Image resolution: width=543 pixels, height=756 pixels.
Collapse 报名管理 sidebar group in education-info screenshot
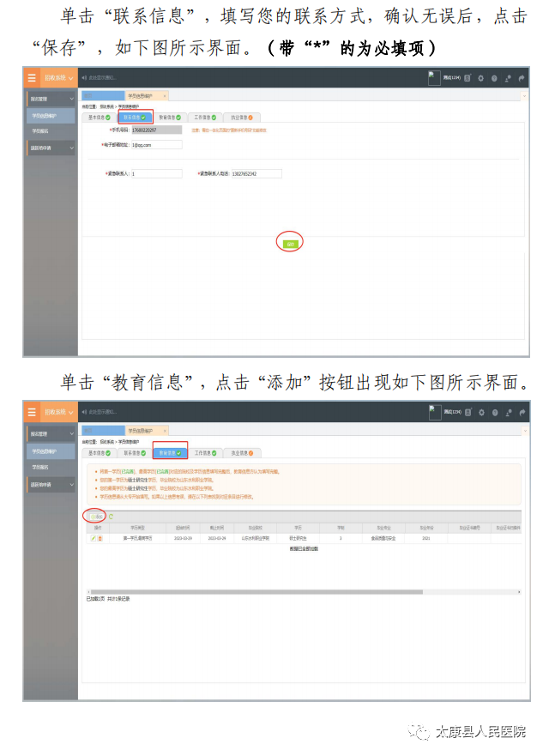[51, 434]
